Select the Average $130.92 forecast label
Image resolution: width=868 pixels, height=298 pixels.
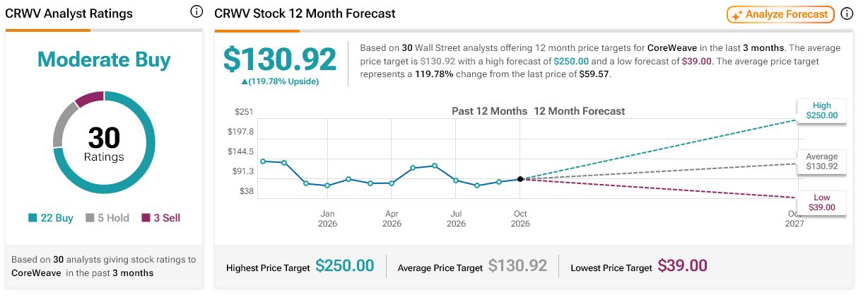pyautogui.click(x=821, y=161)
